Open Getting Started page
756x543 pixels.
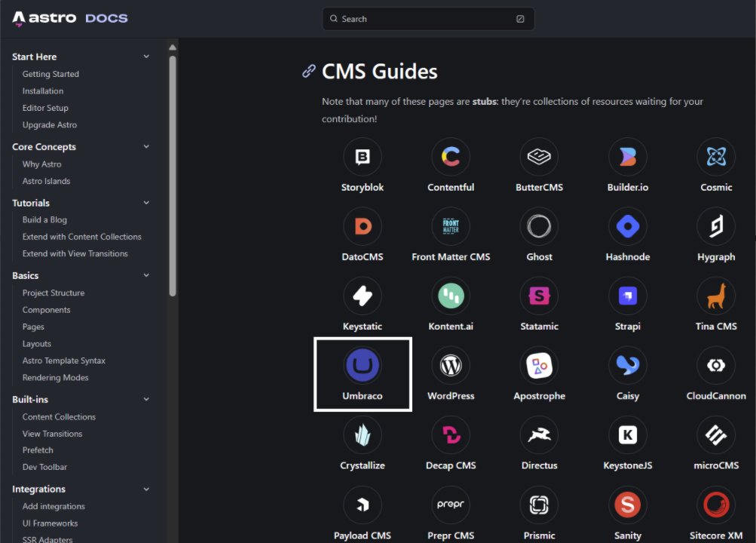[x=51, y=74]
